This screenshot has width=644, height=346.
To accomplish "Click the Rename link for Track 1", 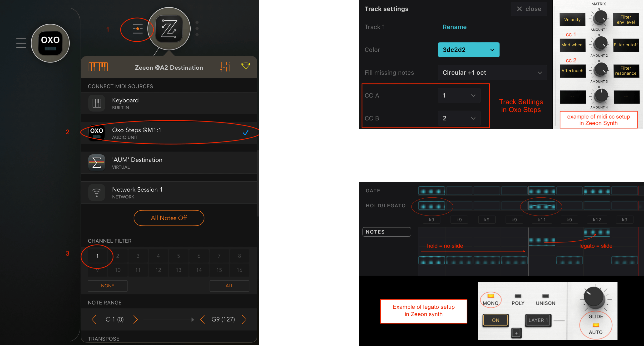I will 455,27.
